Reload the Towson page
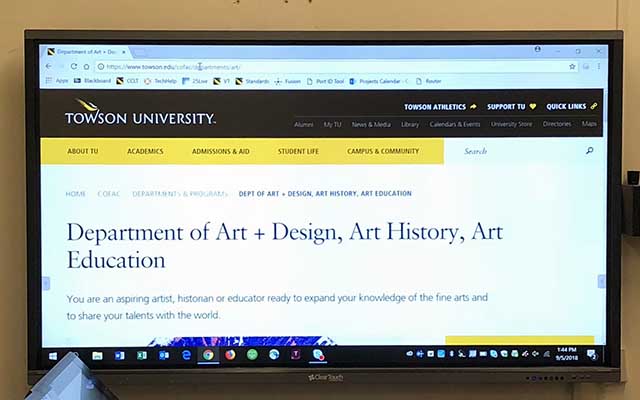 74,67
